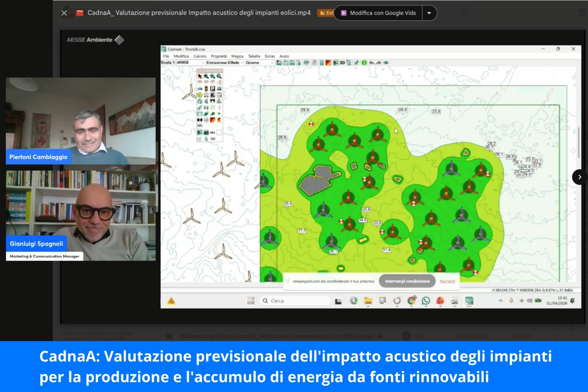Click the CadnaA taskbar icon

pyautogui.click(x=469, y=301)
